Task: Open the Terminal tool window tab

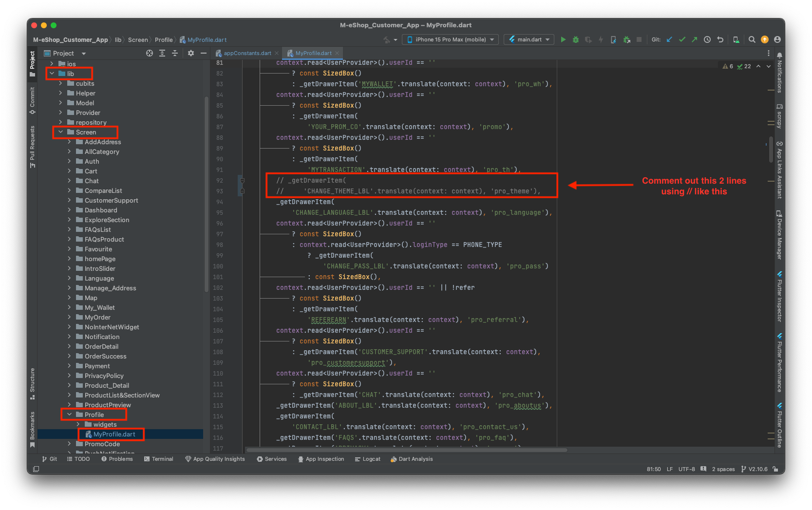Action: tap(159, 459)
